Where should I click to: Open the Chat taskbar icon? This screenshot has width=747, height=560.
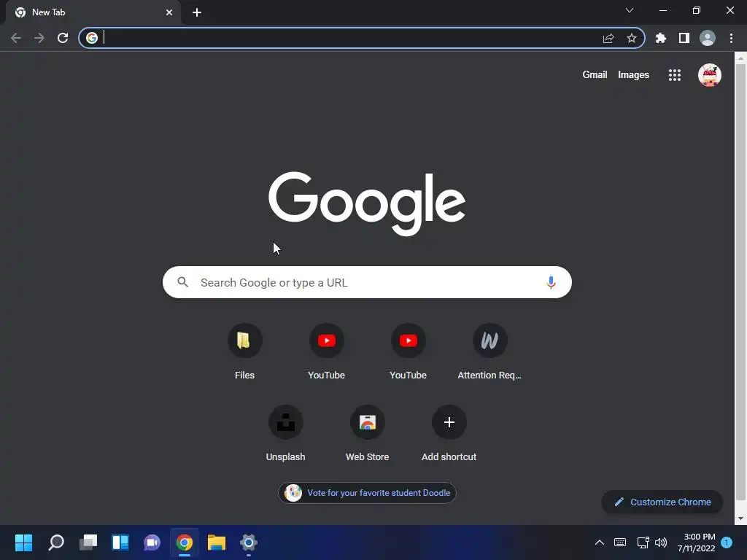pos(152,542)
